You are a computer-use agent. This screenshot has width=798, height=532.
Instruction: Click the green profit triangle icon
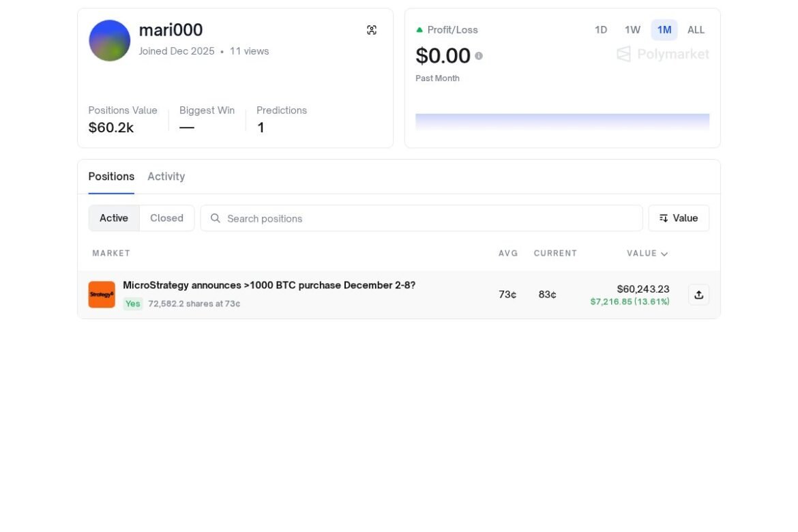click(x=419, y=29)
